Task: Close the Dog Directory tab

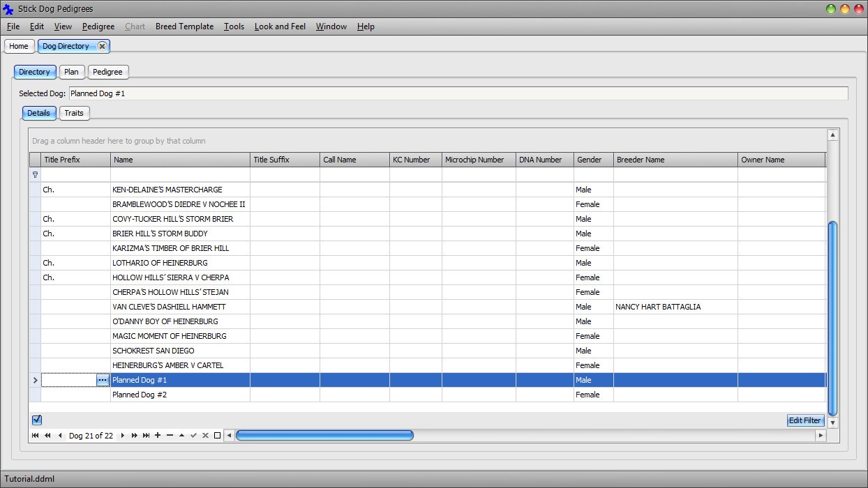Action: click(103, 46)
